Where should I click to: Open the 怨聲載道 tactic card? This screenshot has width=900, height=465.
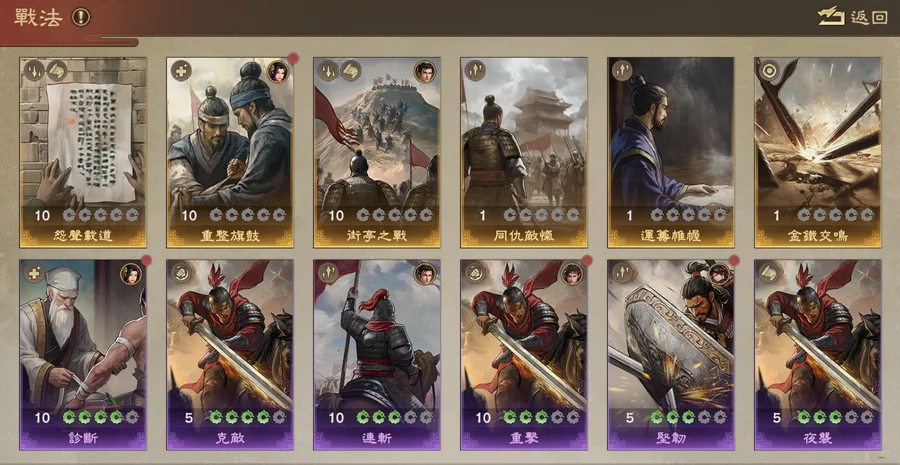[83, 153]
